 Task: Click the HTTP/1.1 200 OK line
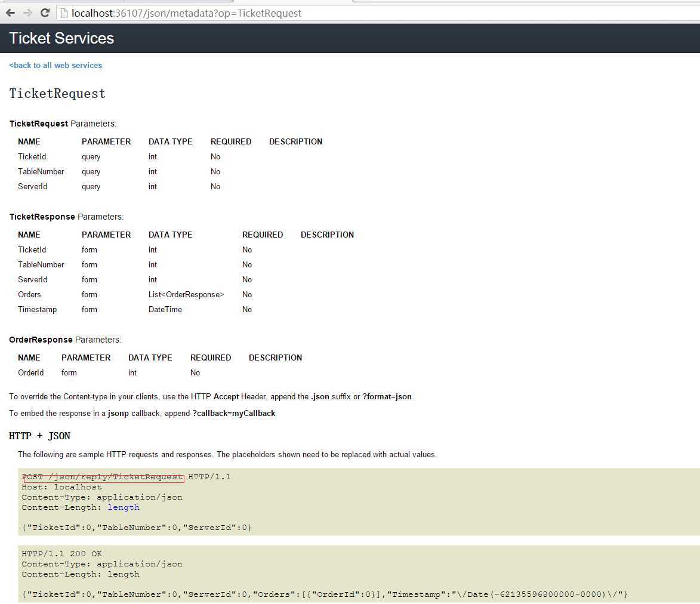(61, 554)
